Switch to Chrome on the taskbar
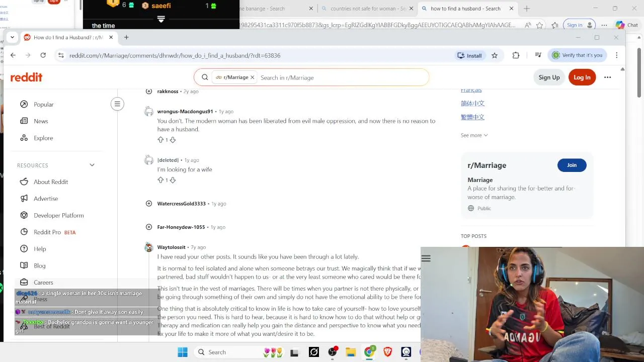 click(x=369, y=352)
